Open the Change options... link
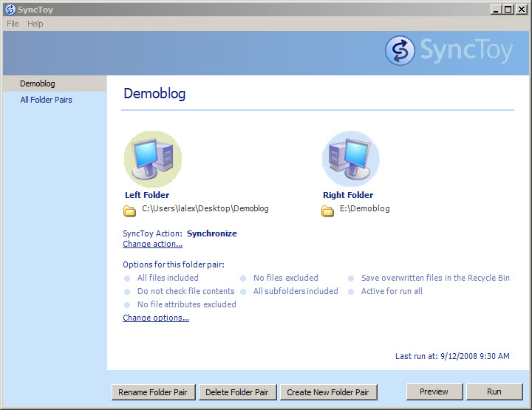The width and height of the screenshot is (532, 410). [x=156, y=318]
